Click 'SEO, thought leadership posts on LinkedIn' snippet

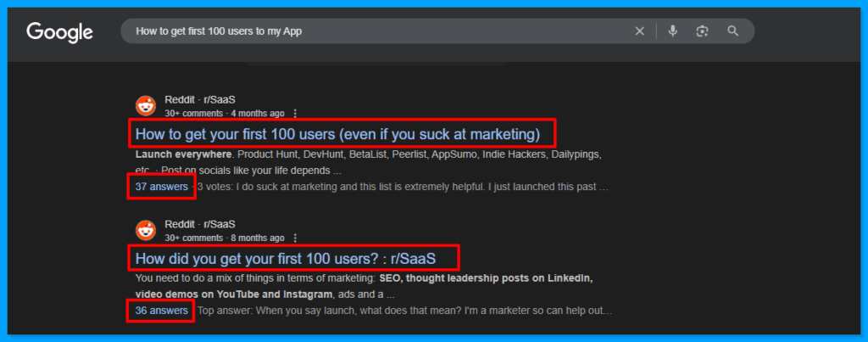(x=486, y=278)
